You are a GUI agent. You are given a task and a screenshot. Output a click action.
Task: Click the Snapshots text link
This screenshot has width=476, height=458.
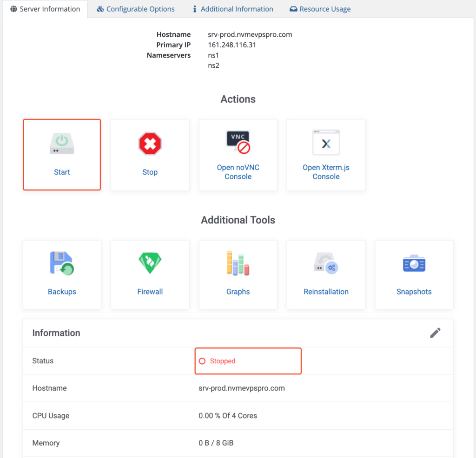tap(414, 292)
